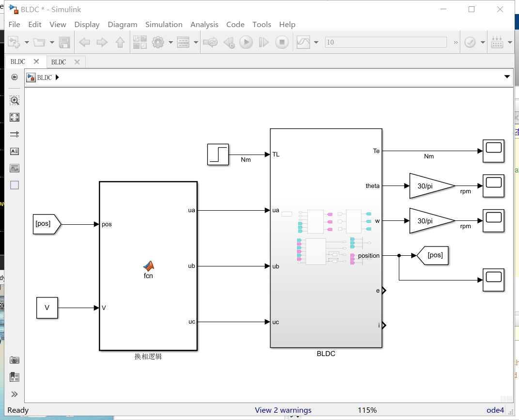
Task: Click BLDC in the breadcrumb path
Action: click(x=45, y=78)
